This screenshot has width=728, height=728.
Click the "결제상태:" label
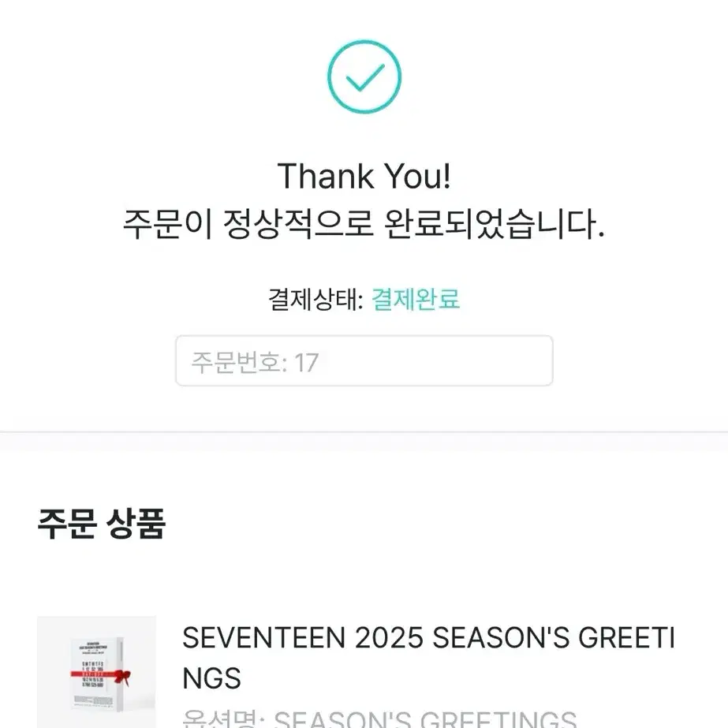315,299
